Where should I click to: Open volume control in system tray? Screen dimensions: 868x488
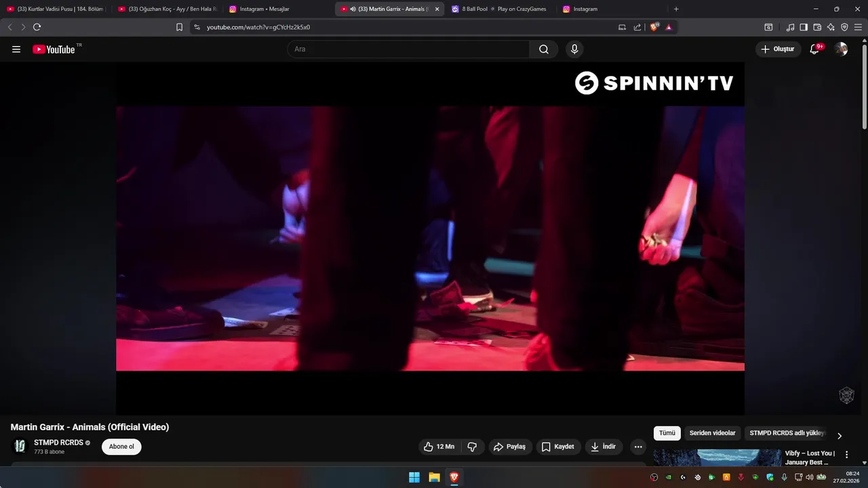809,477
